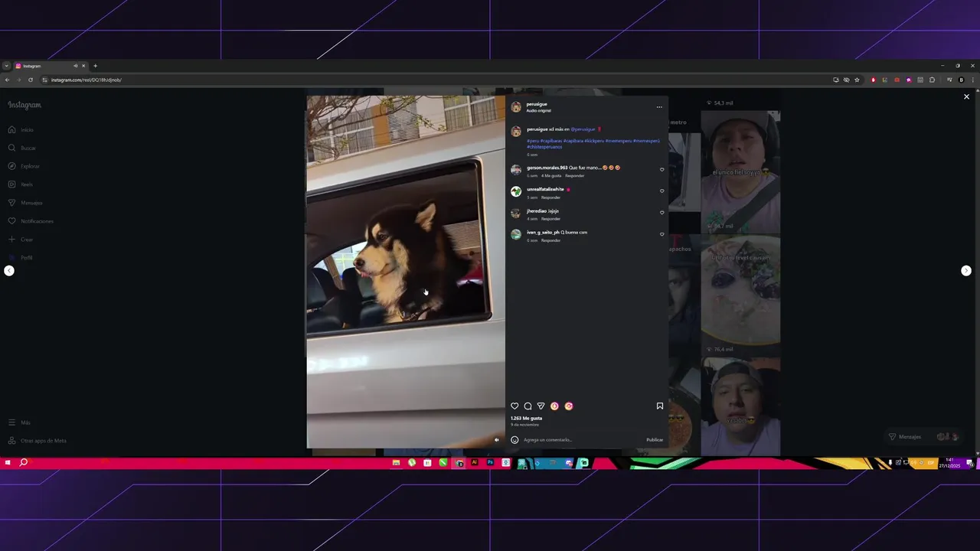Open the comment bubble icon under the reel
The image size is (980, 551).
click(x=528, y=406)
